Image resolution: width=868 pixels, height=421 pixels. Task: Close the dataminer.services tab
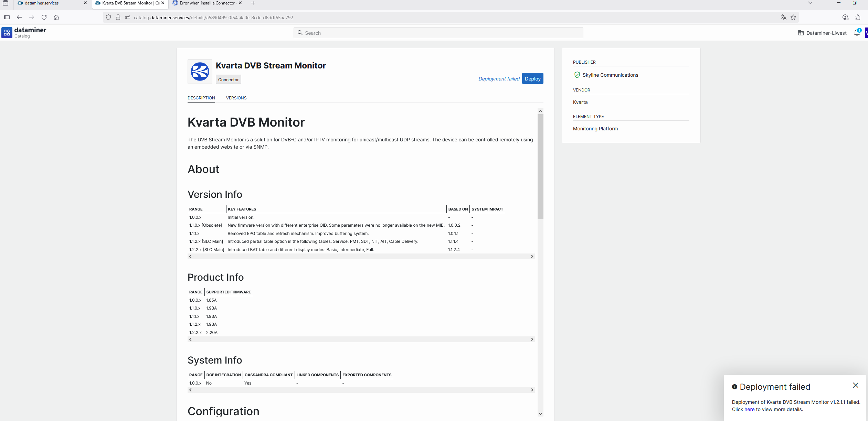[85, 3]
